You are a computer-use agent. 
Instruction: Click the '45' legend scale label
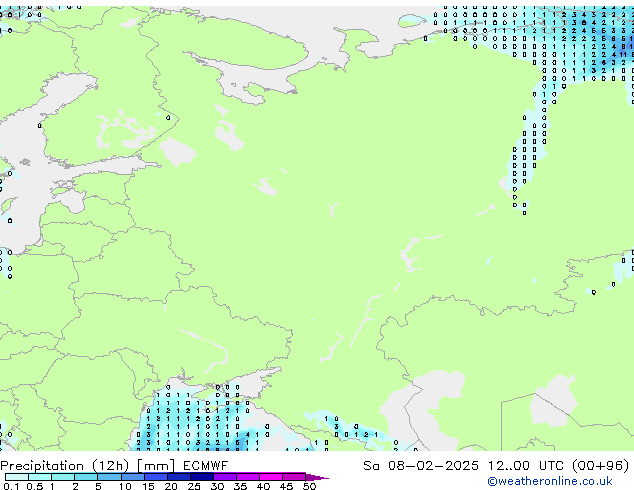[286, 486]
